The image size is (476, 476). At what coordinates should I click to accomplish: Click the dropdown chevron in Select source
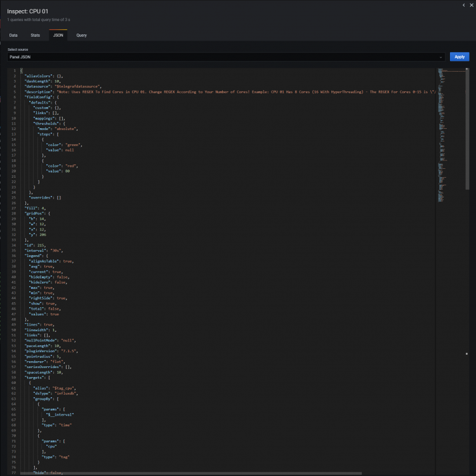click(440, 57)
